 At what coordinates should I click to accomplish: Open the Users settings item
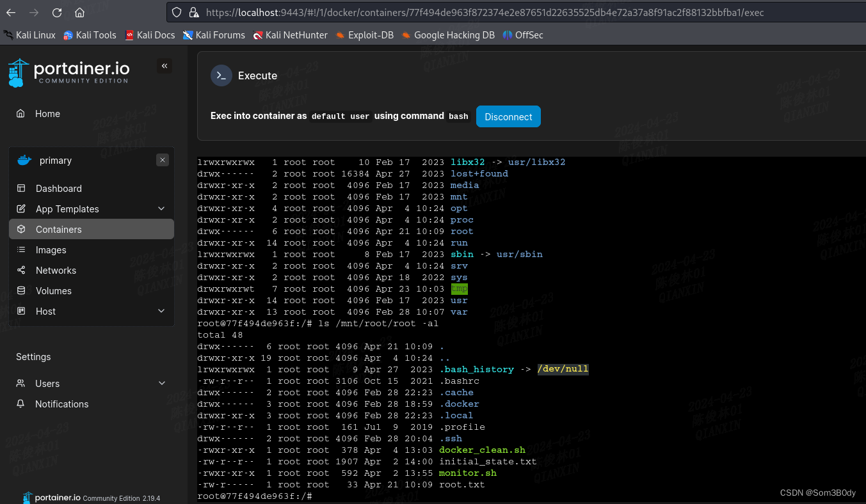(47, 384)
